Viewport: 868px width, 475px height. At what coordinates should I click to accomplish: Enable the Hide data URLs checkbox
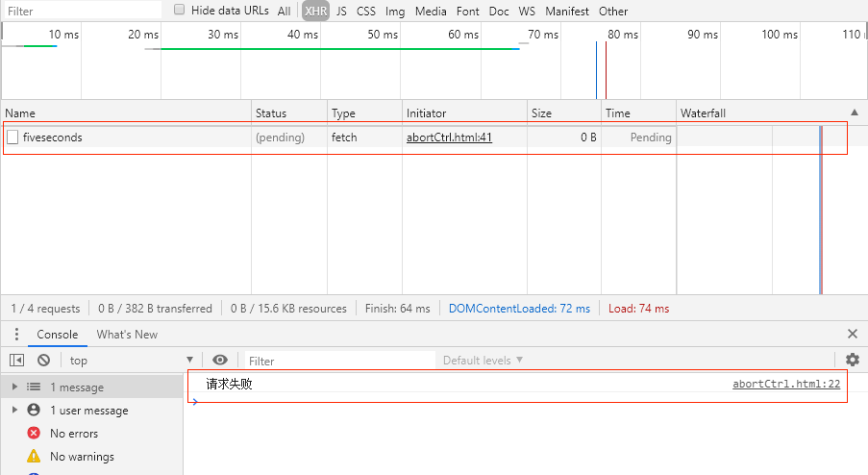click(179, 10)
